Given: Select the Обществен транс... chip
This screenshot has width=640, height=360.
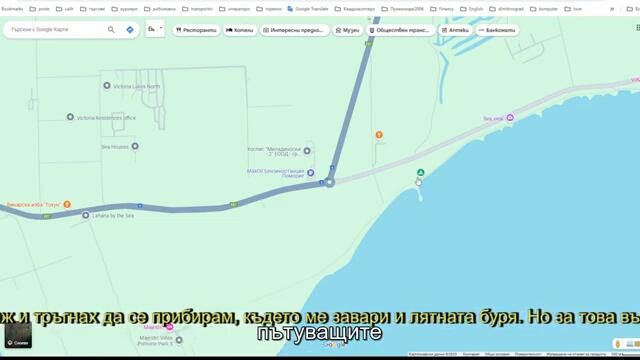Looking at the screenshot, I should click(400, 30).
